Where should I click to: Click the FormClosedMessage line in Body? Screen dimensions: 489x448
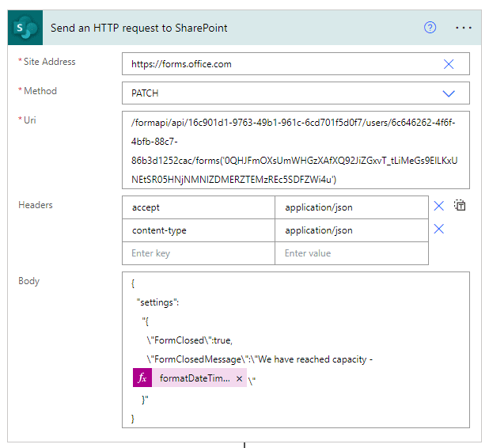click(260, 359)
